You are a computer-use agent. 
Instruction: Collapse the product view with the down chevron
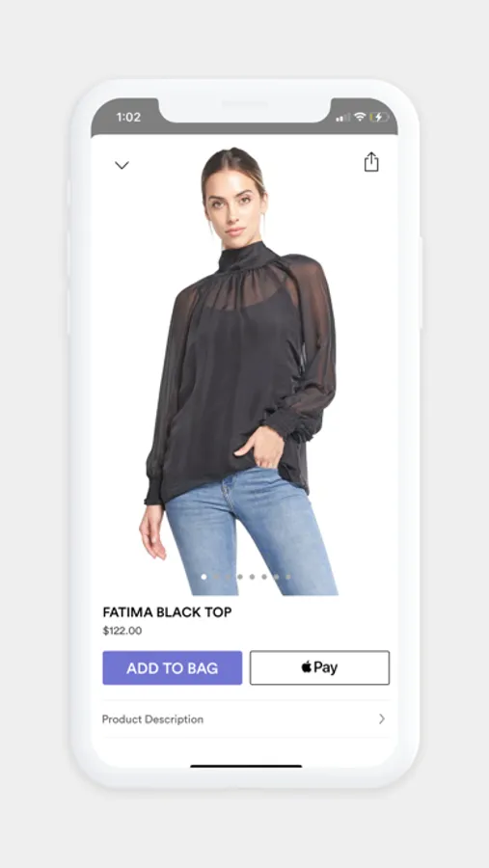pos(122,165)
